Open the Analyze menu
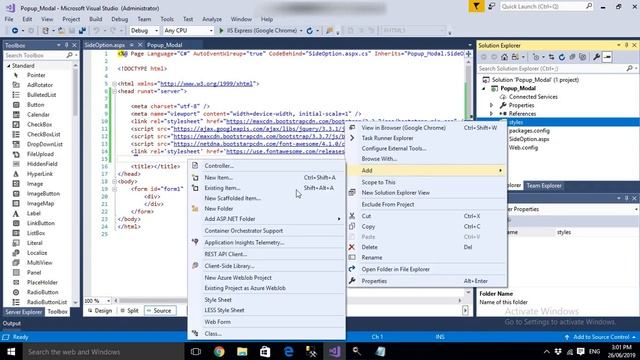Image resolution: width=640 pixels, height=360 pixels. 212,19
